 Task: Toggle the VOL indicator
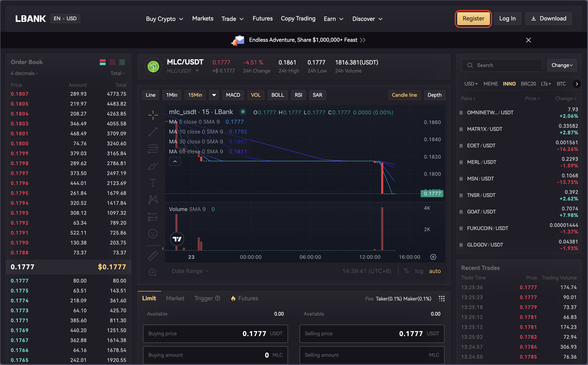[x=256, y=95]
